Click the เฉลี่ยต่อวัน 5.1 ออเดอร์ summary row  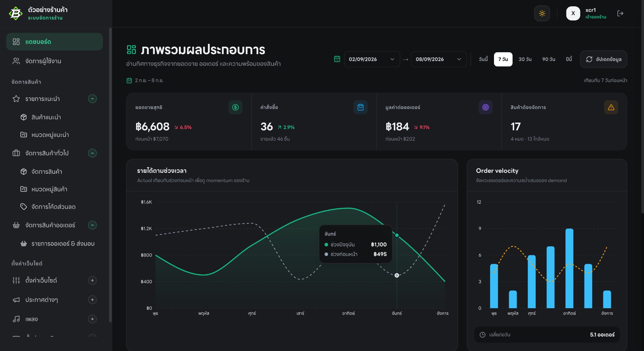click(547, 335)
